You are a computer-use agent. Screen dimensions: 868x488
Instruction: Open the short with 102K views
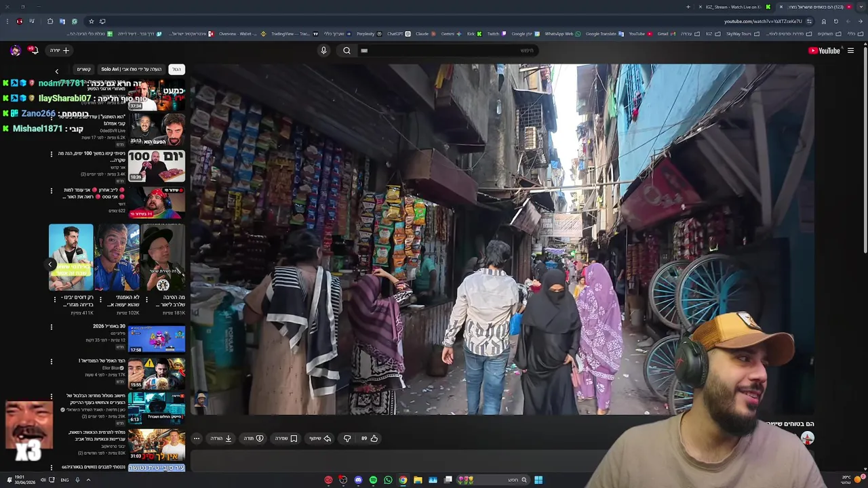click(x=117, y=258)
